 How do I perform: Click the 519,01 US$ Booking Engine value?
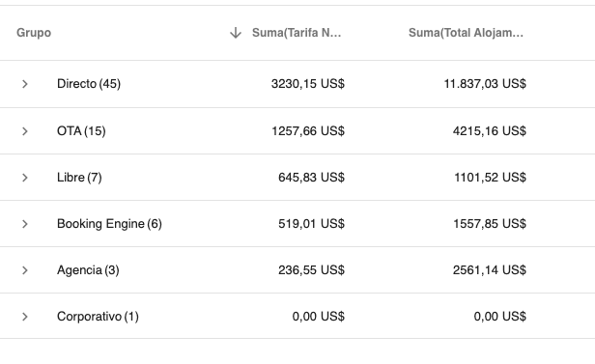coord(311,224)
